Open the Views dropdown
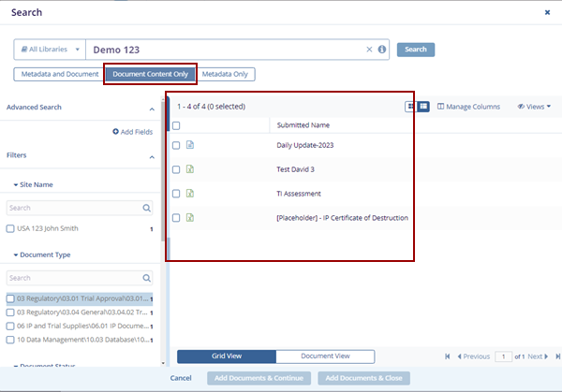The width and height of the screenshot is (562, 392). pos(534,107)
